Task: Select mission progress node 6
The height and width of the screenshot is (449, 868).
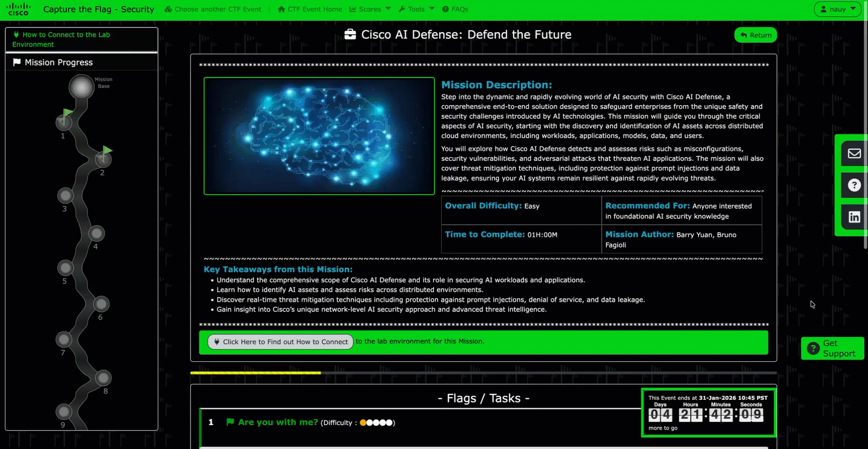Action: [x=101, y=304]
